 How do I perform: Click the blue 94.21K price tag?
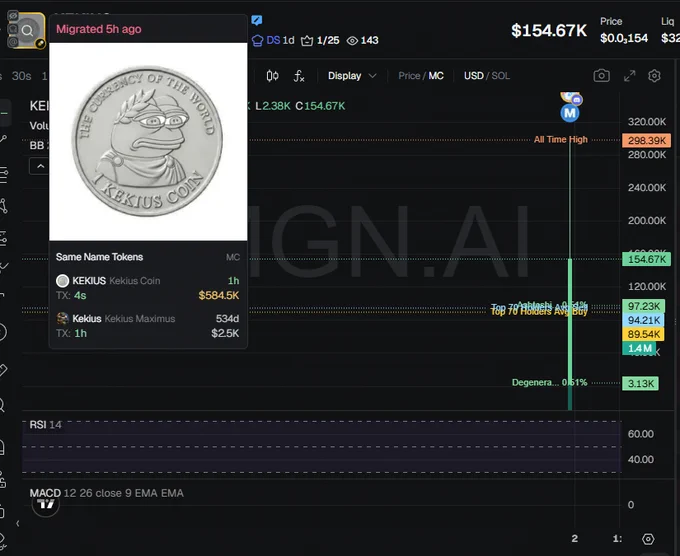[644, 320]
